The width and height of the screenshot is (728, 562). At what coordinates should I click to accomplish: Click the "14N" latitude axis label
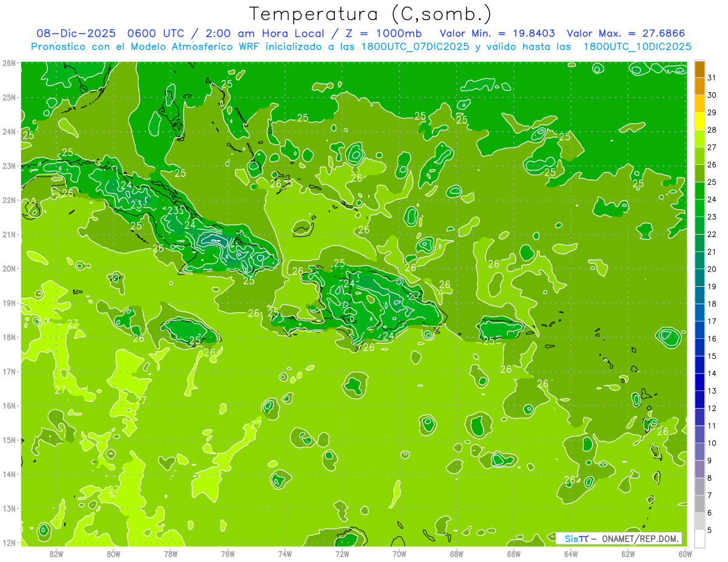tap(10, 474)
